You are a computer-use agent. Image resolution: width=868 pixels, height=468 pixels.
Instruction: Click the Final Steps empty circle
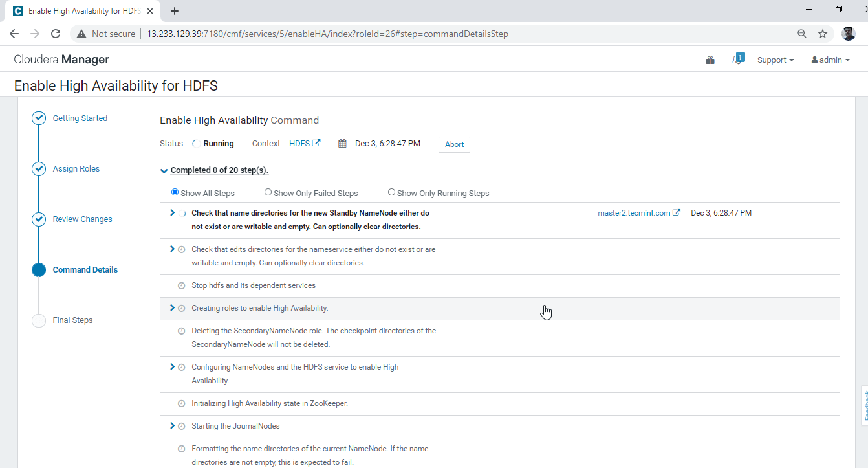[x=39, y=320]
